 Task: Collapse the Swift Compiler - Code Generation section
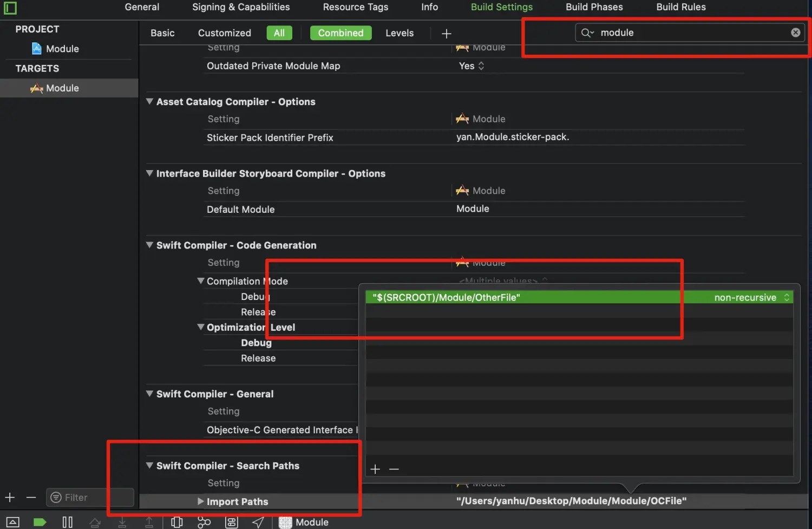[150, 245]
